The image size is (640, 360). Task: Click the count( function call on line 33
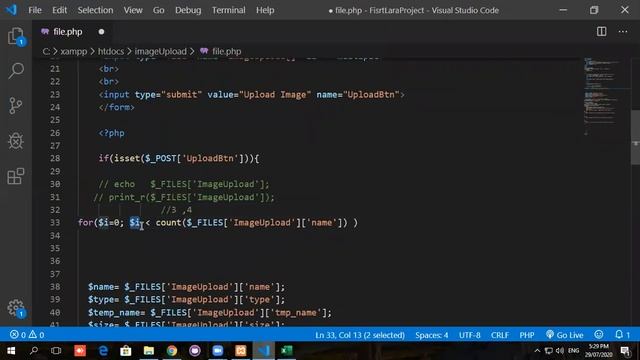(170, 222)
